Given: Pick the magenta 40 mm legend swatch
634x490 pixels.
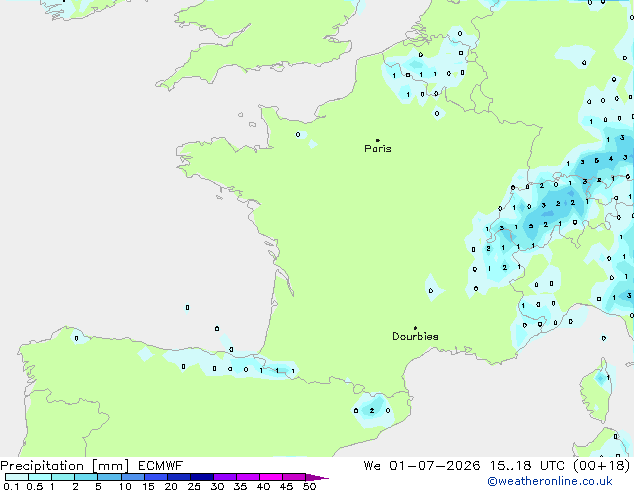Looking at the screenshot, I should pyautogui.click(x=271, y=477).
